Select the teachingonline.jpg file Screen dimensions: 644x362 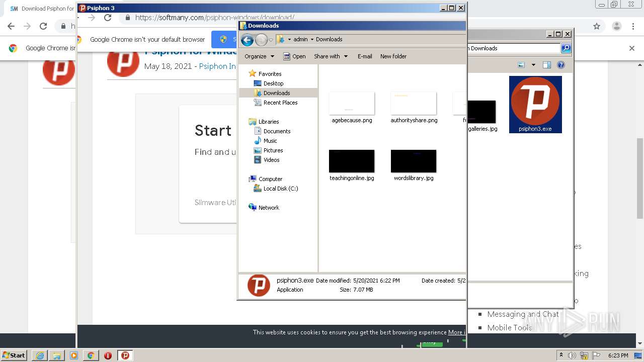click(352, 165)
